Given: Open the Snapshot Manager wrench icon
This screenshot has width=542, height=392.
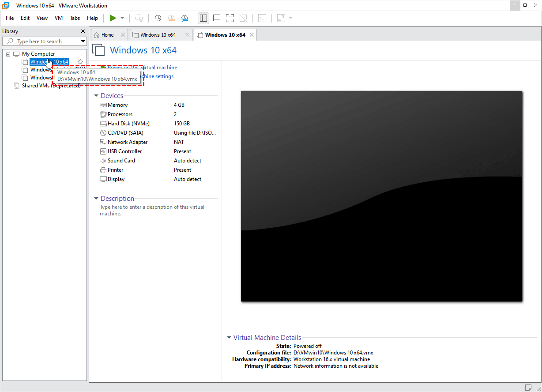Looking at the screenshot, I should pyautogui.click(x=184, y=18).
